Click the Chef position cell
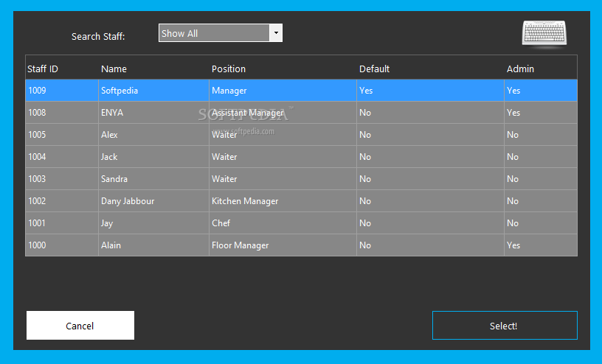Viewport: 602px width, 364px height. pyautogui.click(x=283, y=223)
